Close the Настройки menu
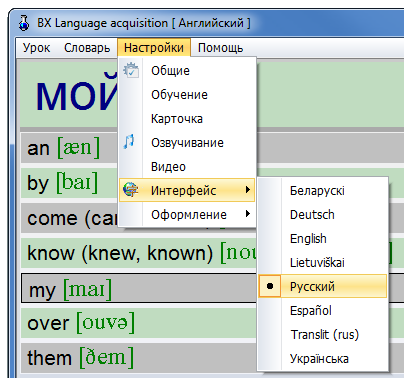The height and width of the screenshot is (378, 404). click(x=154, y=48)
